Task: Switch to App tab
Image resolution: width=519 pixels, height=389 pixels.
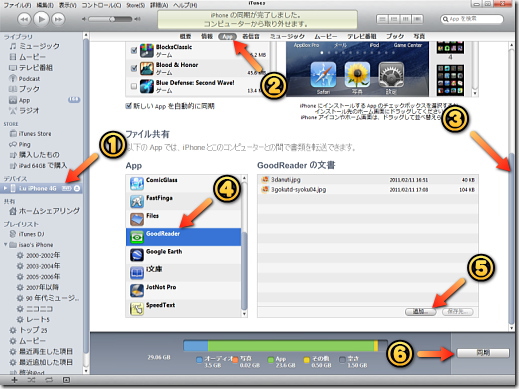Action: pyautogui.click(x=227, y=36)
